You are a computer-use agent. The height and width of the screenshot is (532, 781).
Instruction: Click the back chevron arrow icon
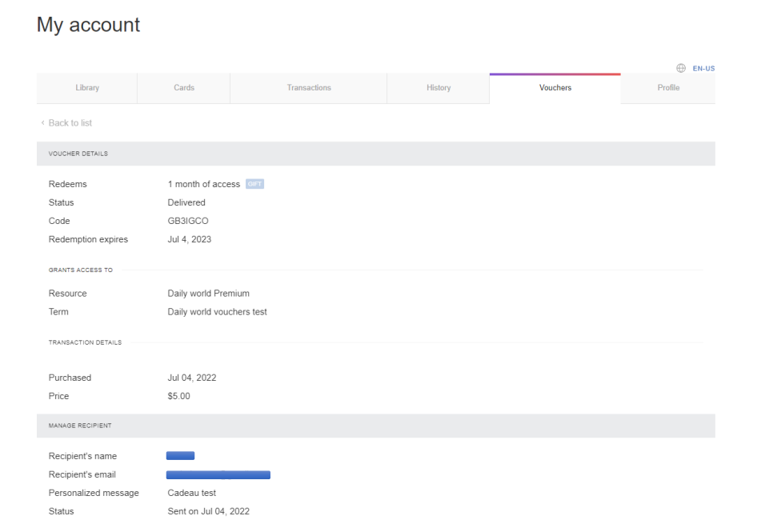(43, 122)
